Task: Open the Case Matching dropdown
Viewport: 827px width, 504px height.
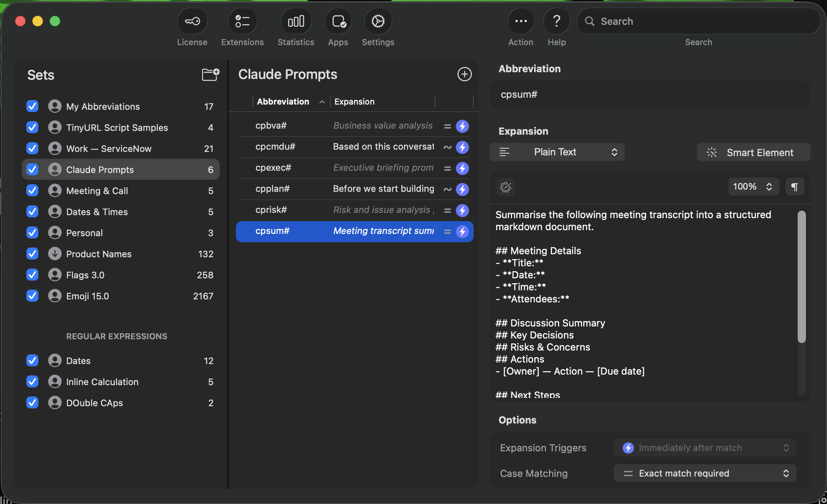Action: [705, 473]
